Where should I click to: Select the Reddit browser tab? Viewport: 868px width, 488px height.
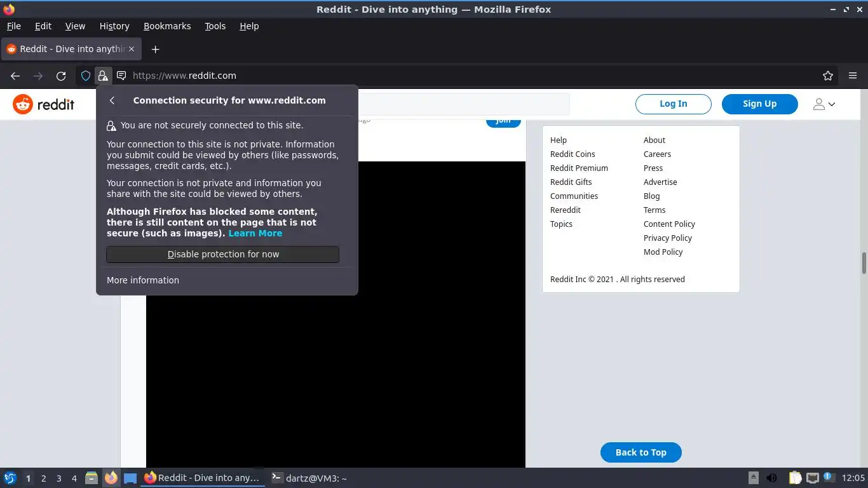tap(70, 49)
